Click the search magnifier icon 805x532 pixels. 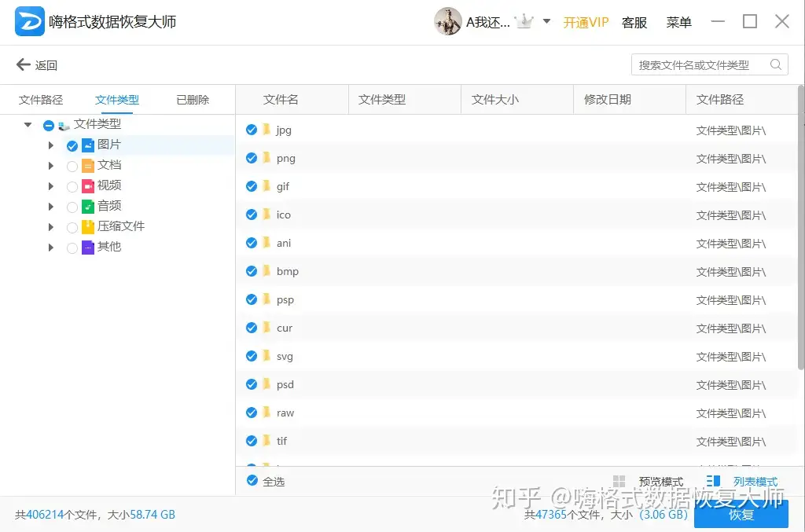tap(776, 64)
